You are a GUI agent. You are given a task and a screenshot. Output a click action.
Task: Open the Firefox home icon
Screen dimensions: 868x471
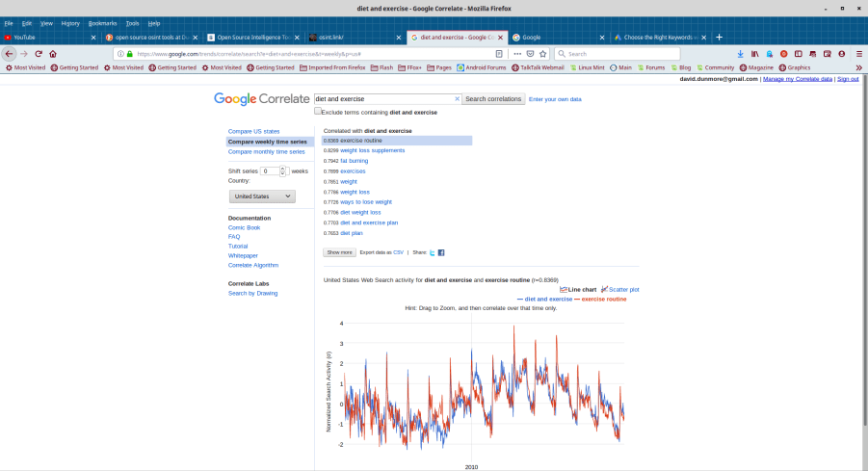click(x=53, y=54)
